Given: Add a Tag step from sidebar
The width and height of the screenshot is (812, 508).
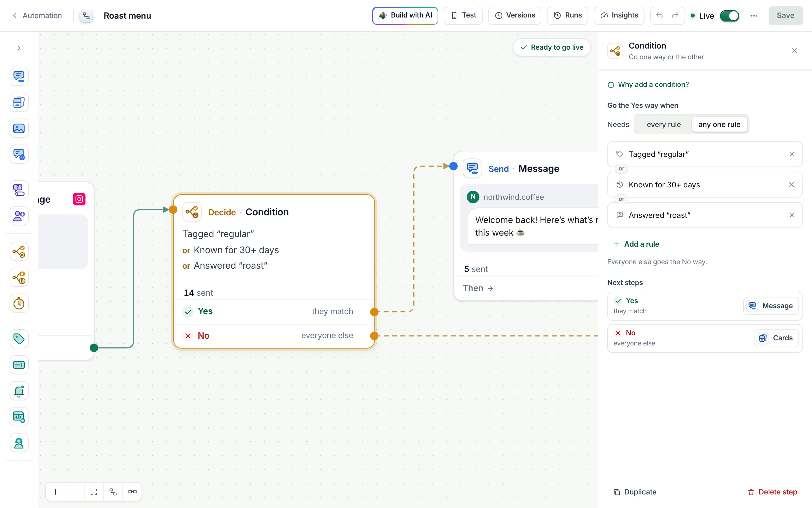Looking at the screenshot, I should point(19,339).
